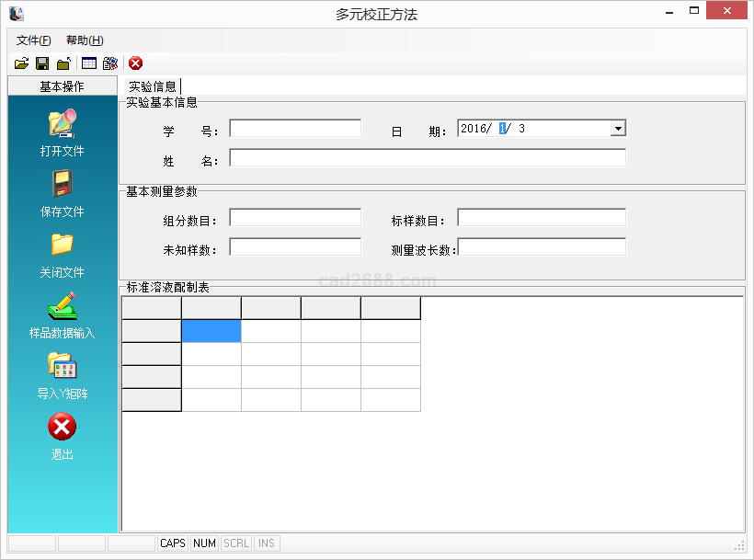Viewport: 754px width, 560px height.
Task: Open file via sidebar 打开文件 icon
Action: tap(62, 123)
